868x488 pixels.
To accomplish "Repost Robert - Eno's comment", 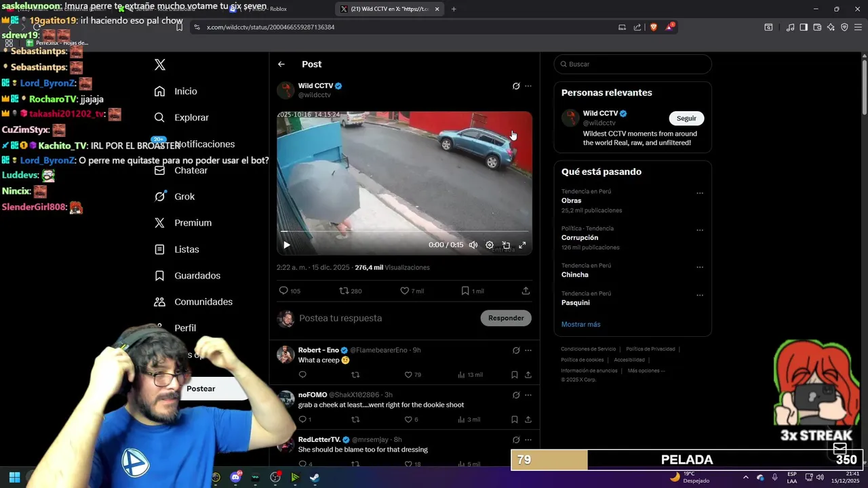I will pyautogui.click(x=355, y=375).
